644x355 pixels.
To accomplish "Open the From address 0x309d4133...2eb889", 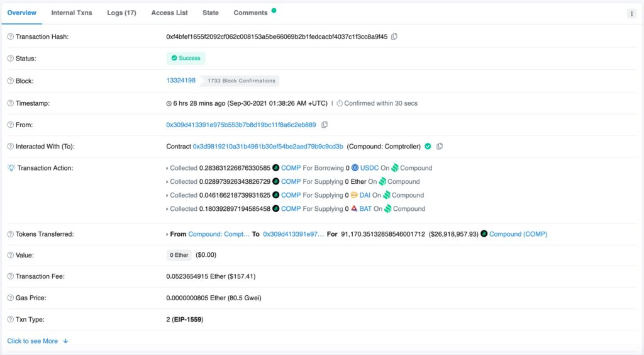I will (x=241, y=125).
